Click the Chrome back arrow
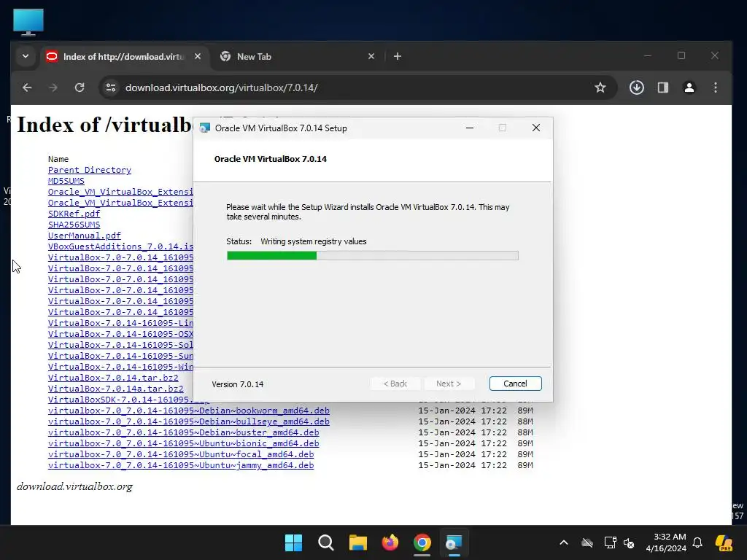This screenshot has width=747, height=560. (x=27, y=87)
